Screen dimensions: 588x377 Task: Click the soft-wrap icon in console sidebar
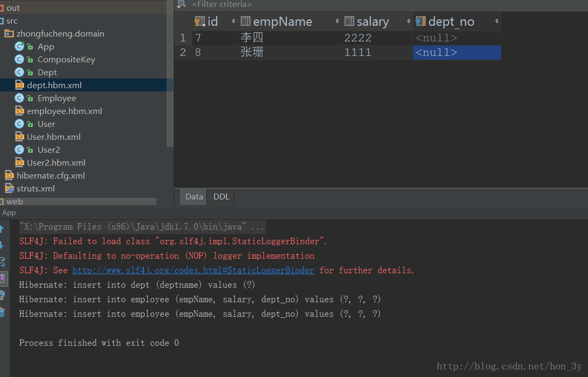[x=2, y=262]
